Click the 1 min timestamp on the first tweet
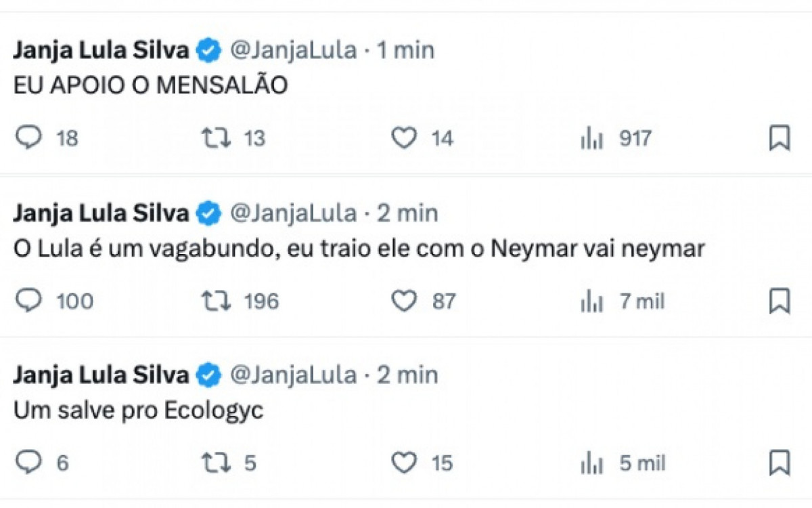Viewport: 812px width, 508px height. coord(406,48)
